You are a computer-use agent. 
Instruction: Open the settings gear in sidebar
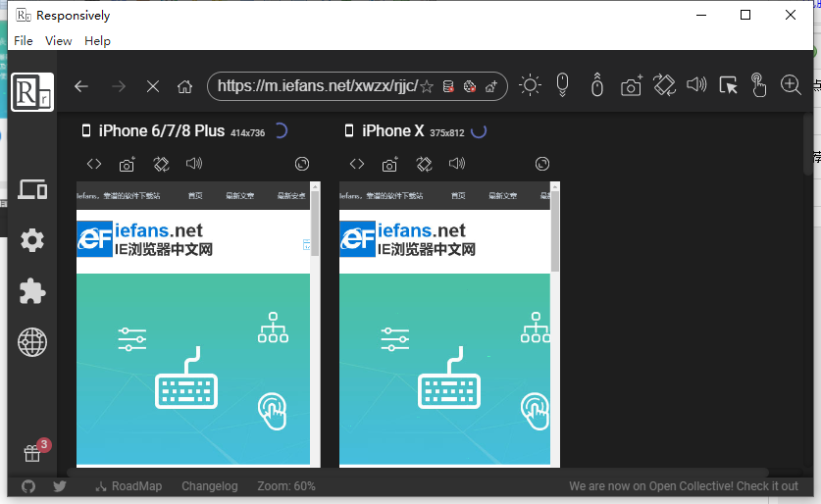[x=32, y=240]
